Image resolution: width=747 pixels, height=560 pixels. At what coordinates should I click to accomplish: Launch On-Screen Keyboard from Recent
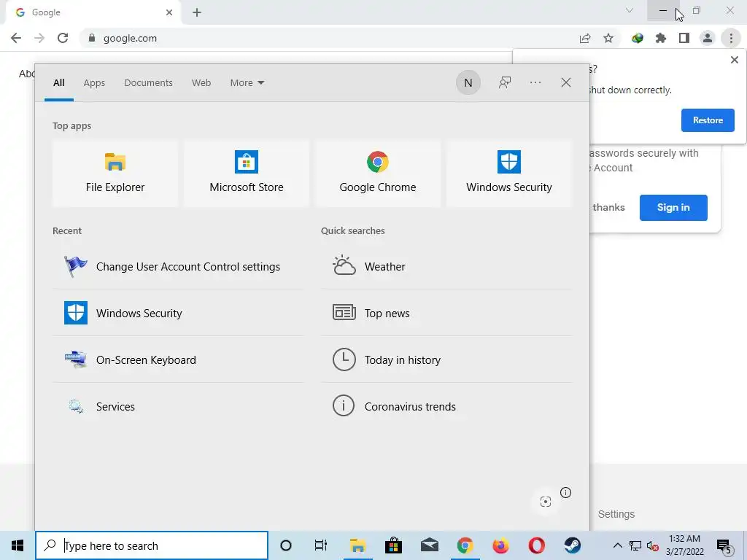(178, 359)
